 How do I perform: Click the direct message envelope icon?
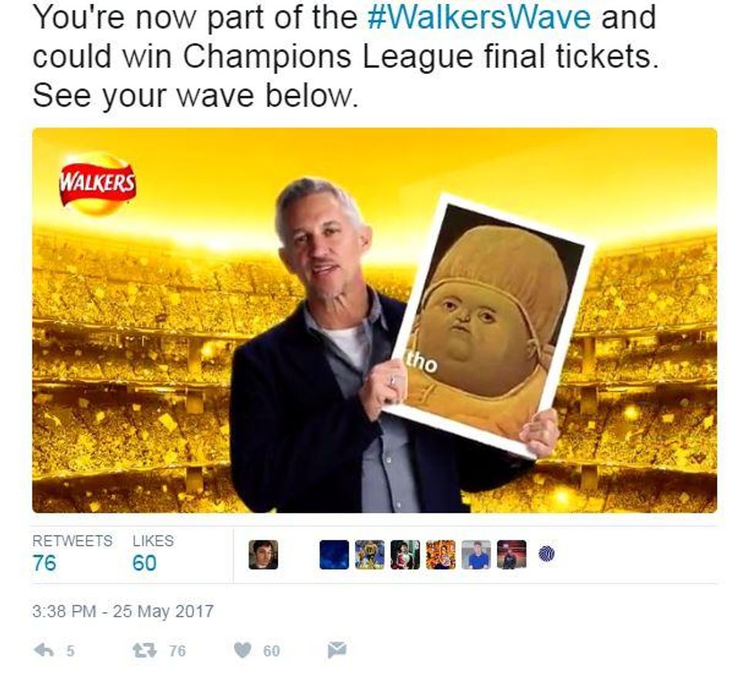(x=337, y=650)
